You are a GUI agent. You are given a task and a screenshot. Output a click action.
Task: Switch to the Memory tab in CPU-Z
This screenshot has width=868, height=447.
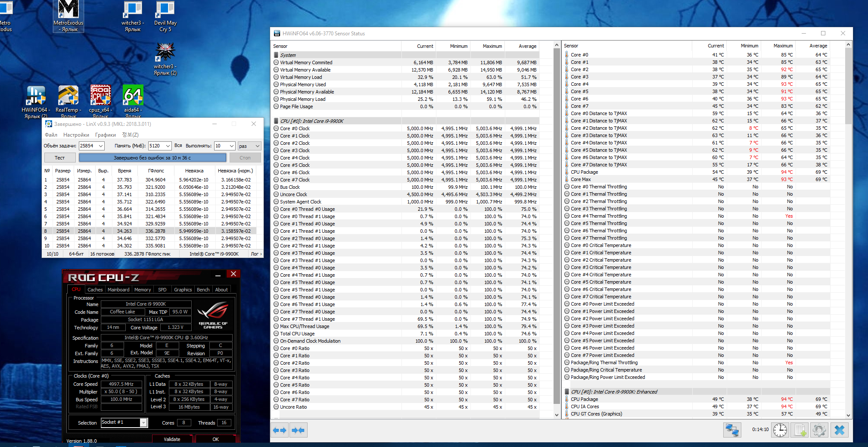pyautogui.click(x=143, y=290)
